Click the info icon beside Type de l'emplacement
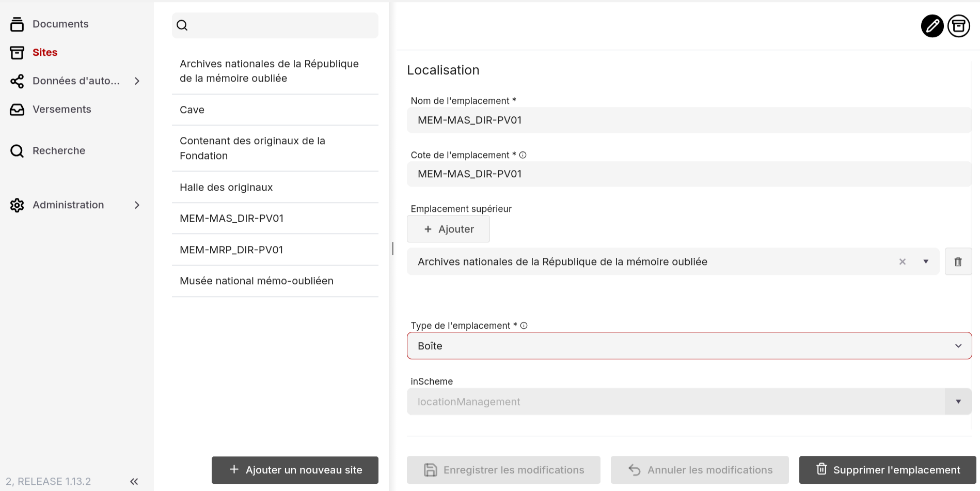This screenshot has width=980, height=491. pos(524,325)
